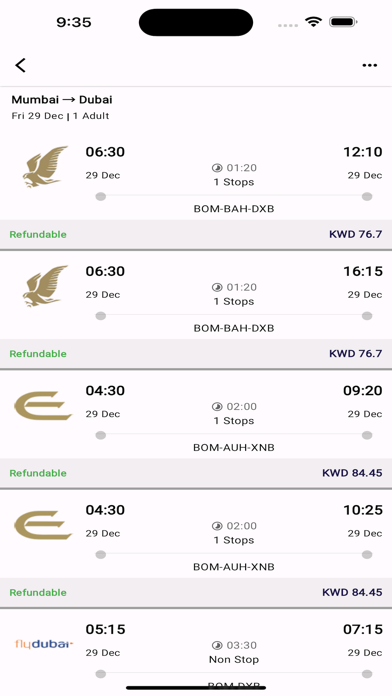Tap Refundable label on 10:25 Etihad flight
Image resolution: width=392 pixels, height=696 pixels.
click(38, 593)
